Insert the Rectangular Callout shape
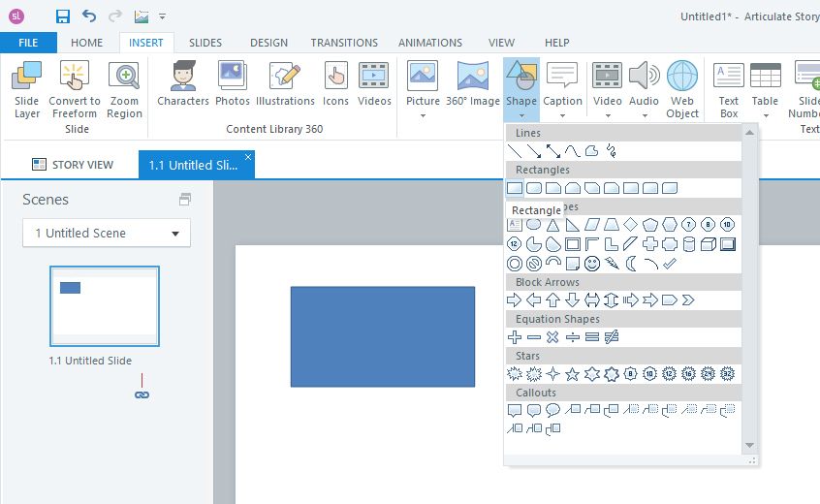This screenshot has height=504, width=820. [x=515, y=410]
